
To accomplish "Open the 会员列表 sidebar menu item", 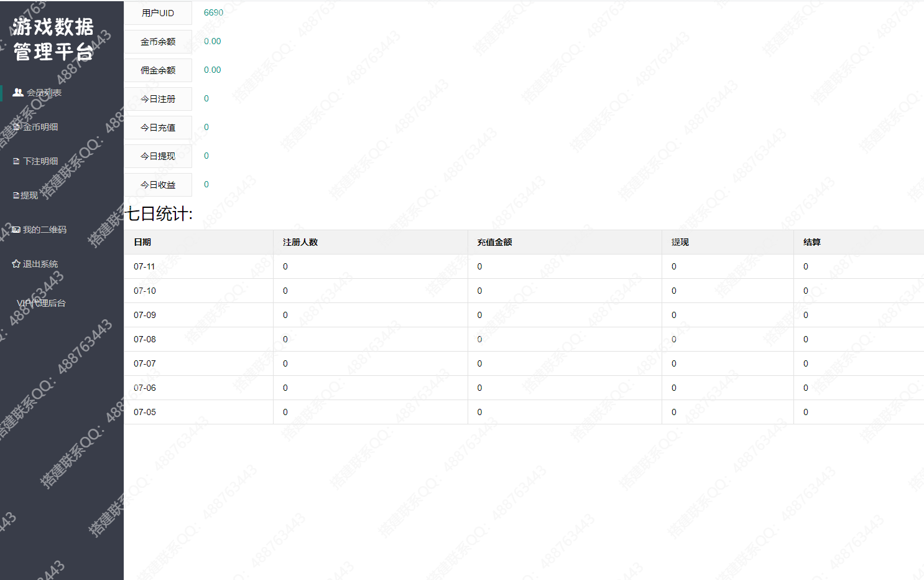I will coord(44,93).
